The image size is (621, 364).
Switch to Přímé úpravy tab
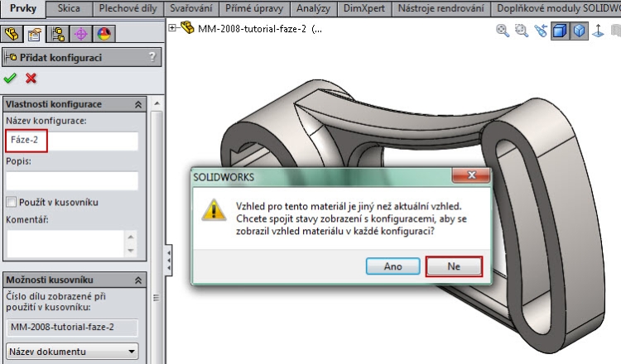coord(254,8)
